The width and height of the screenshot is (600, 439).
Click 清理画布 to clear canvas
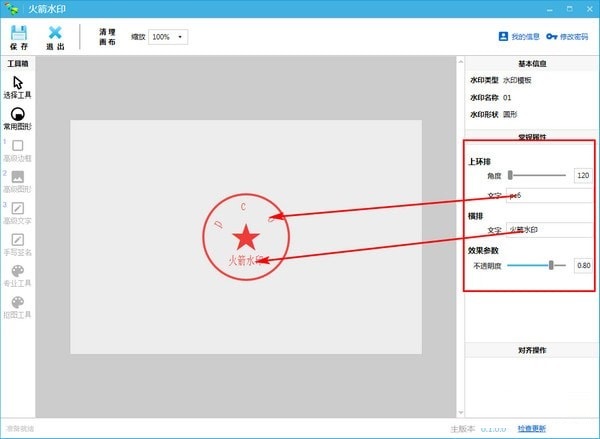point(107,37)
